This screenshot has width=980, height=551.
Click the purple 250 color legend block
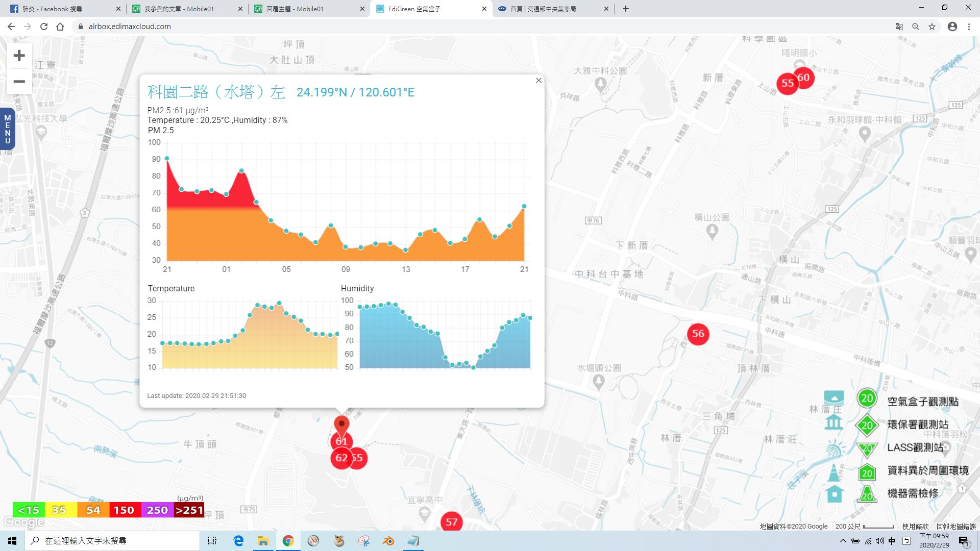click(x=157, y=510)
